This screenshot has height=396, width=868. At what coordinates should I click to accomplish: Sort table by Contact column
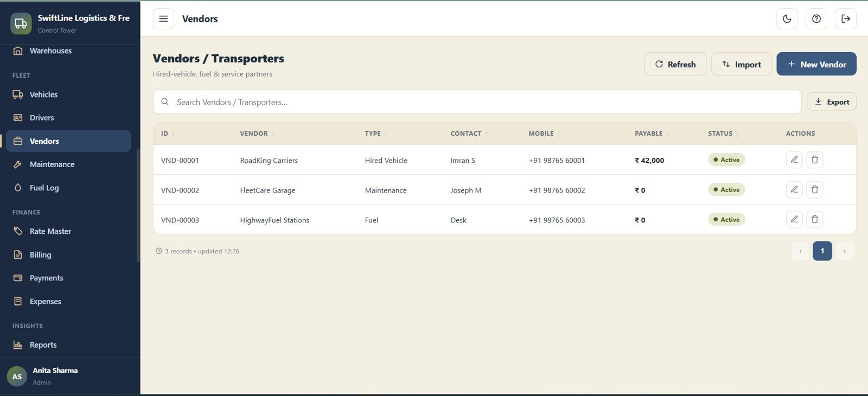click(x=469, y=133)
